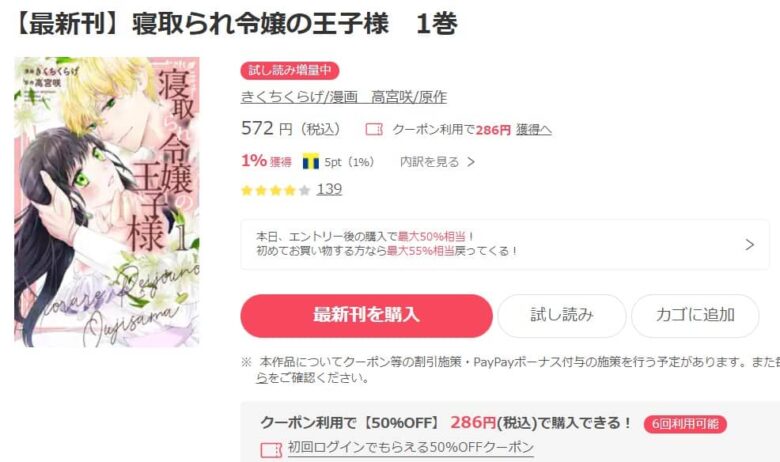Open 内訳を見る point breakdown
Image resolution: width=780 pixels, height=462 pixels.
click(437, 162)
